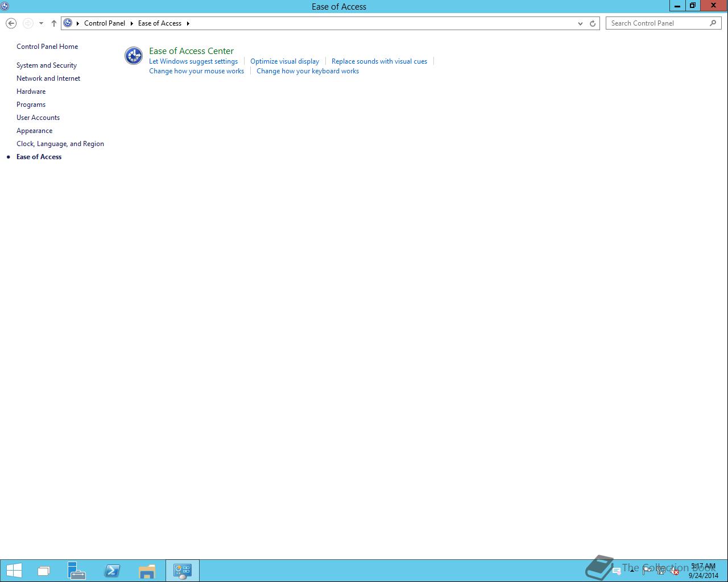
Task: Click Let Windows suggest settings
Action: [x=193, y=61]
